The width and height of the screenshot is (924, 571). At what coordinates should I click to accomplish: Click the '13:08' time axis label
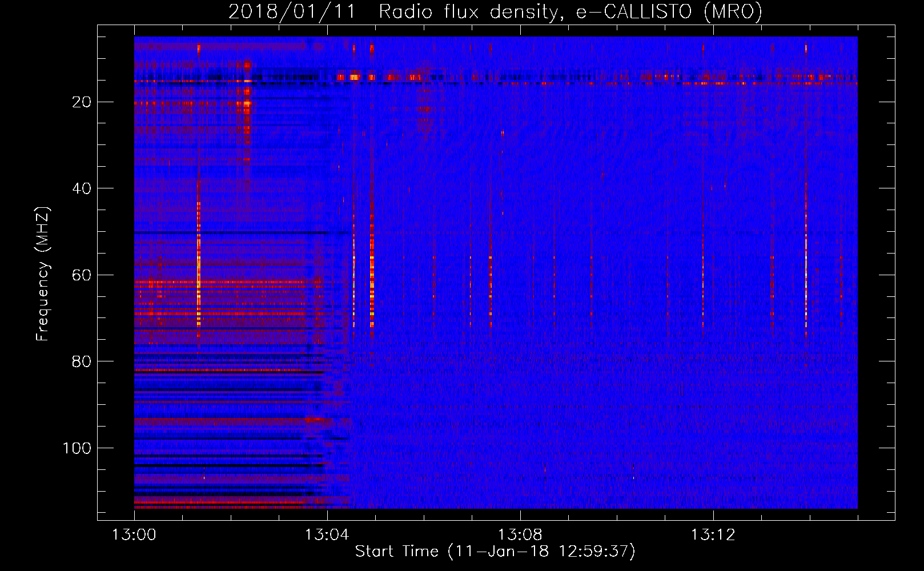pyautogui.click(x=520, y=535)
